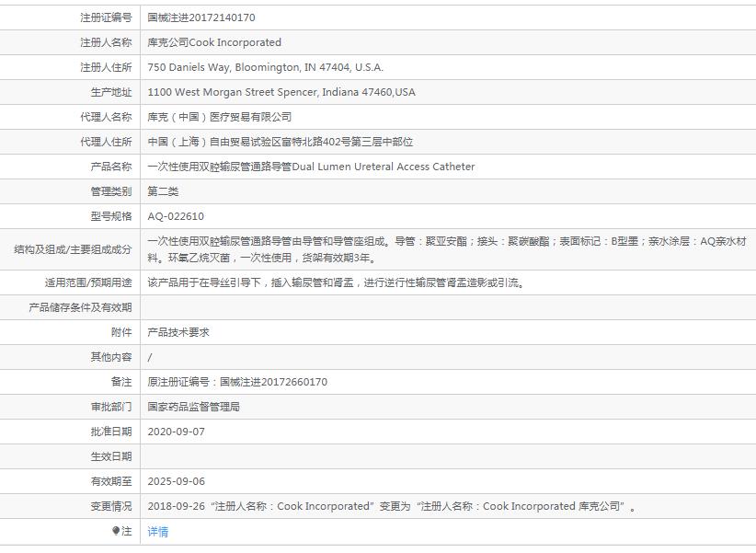Image resolution: width=756 pixels, height=553 pixels.
Task: Click the 审批部门 label
Action: tap(111, 407)
